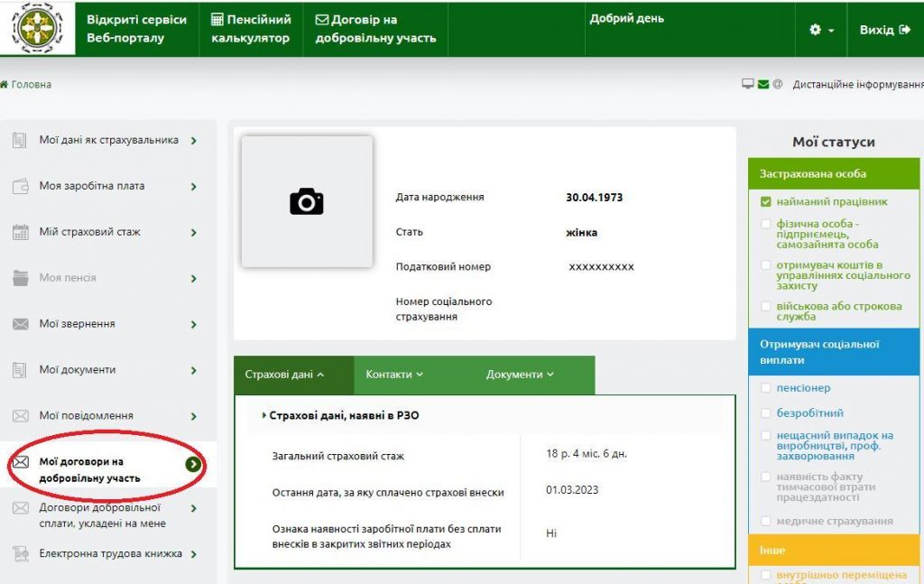
Task: Open Пенсійний калькулятор from top bar
Action: coord(251,29)
